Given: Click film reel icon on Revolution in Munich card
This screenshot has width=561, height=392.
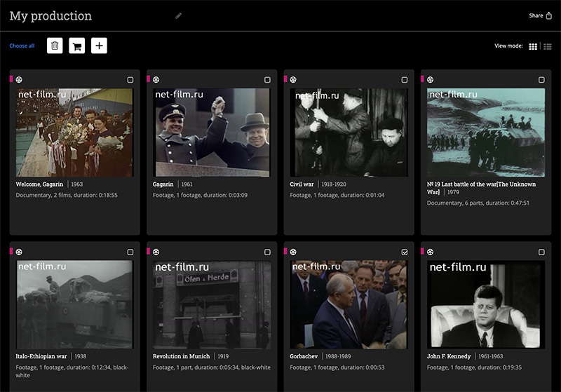Looking at the screenshot, I should 156,252.
